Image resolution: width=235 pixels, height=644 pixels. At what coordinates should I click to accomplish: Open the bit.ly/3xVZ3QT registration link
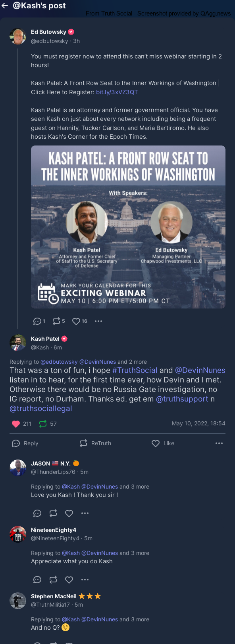[117, 92]
